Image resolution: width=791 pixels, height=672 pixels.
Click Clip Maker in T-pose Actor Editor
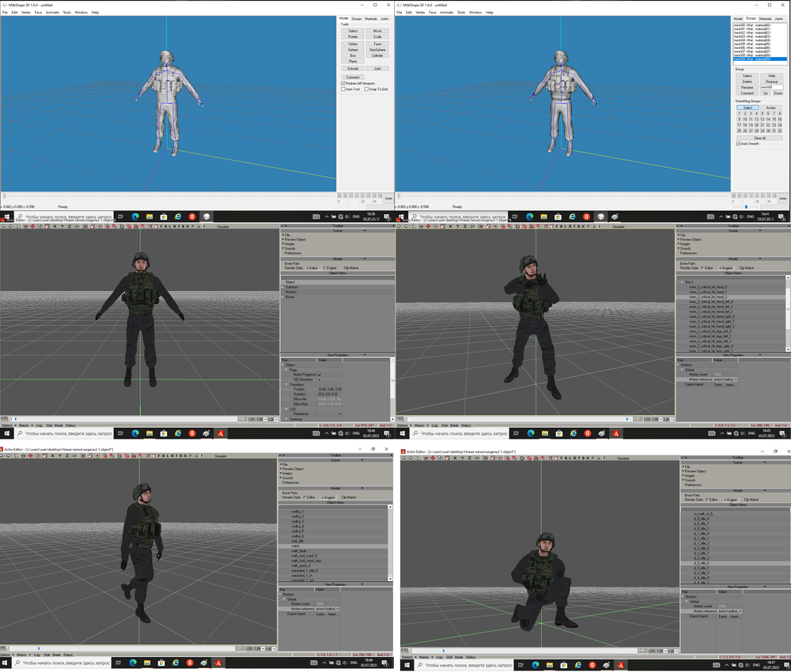(x=350, y=268)
